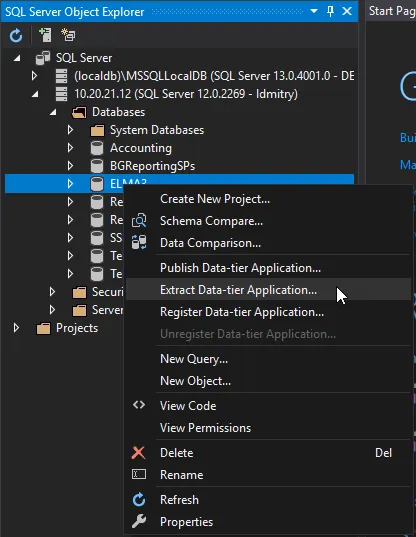Click the Data Comparison menu icon

tap(139, 242)
